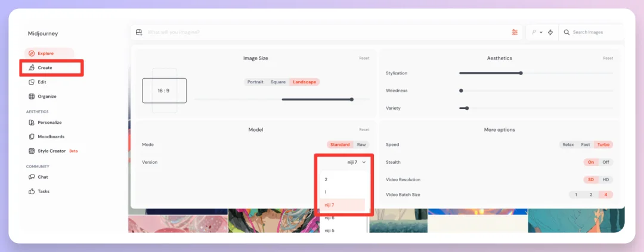Click the Organize grid icon
This screenshot has width=644, height=252.
click(32, 97)
